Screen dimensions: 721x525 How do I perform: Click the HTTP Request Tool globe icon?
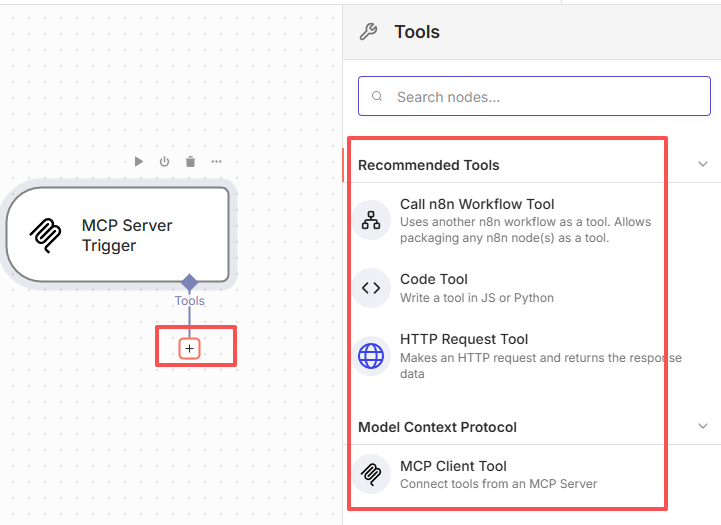(x=371, y=356)
